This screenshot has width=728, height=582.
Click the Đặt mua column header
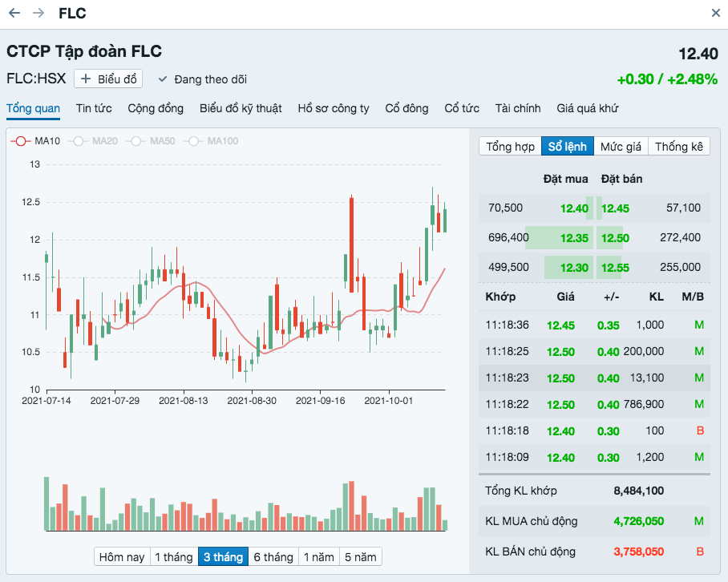565,179
